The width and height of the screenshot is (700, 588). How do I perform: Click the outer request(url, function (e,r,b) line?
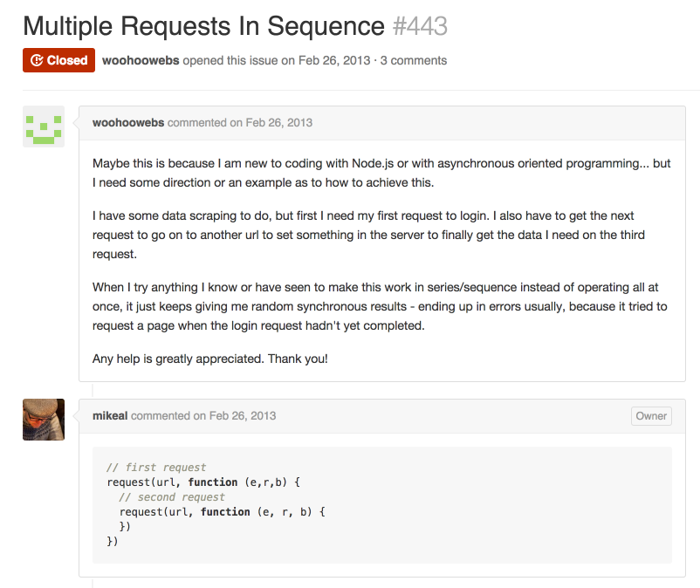coord(203,482)
